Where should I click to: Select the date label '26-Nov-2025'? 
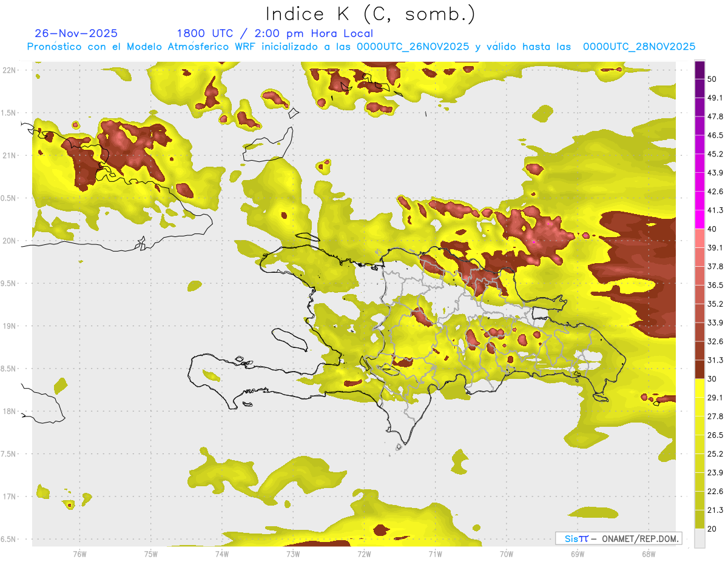point(76,33)
